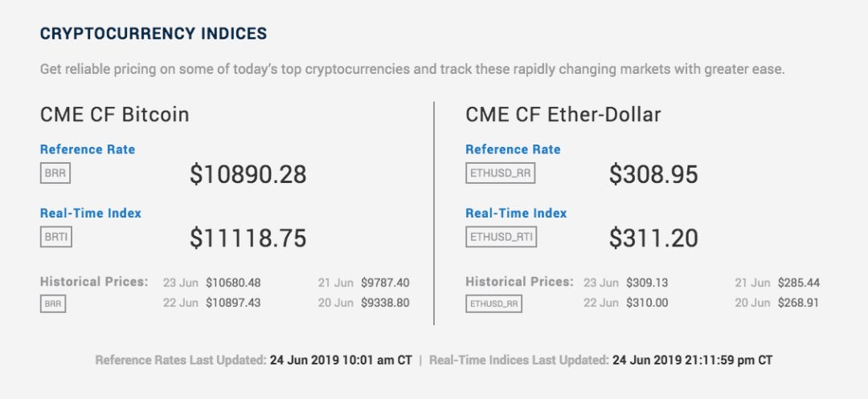
Task: Select the $10890.28 Bitcoin reference price
Action: click(248, 174)
